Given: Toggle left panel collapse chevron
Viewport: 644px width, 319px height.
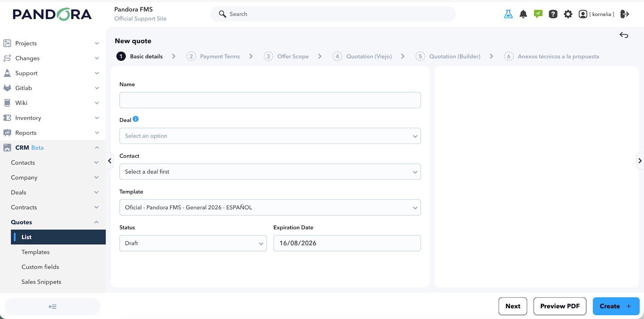Looking at the screenshot, I should tap(110, 161).
